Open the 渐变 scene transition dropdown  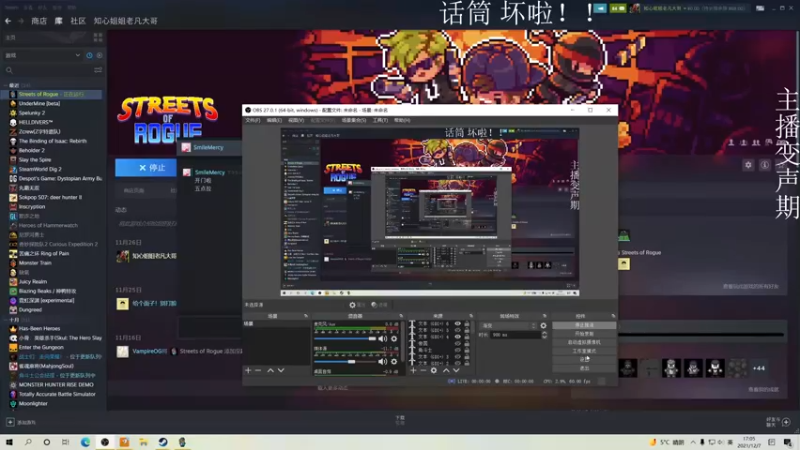coord(508,326)
